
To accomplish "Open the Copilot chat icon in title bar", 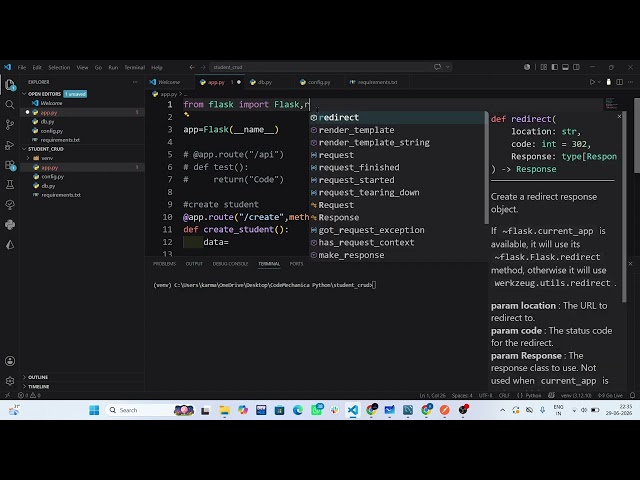I will pyautogui.click(x=438, y=67).
